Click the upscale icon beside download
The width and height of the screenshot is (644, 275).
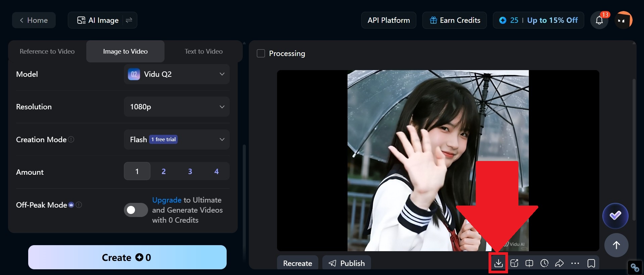[514, 263]
